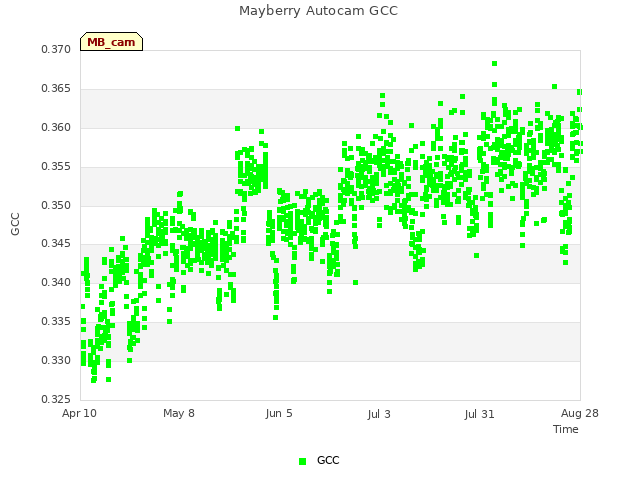Click the 0.355 y-axis value
Screen dimensions: 640x480
56,167
